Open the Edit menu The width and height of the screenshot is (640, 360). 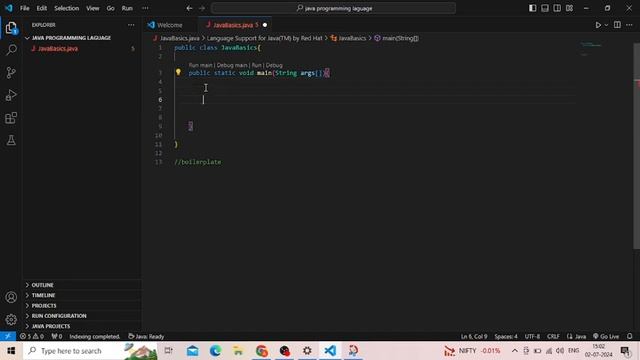coord(42,8)
